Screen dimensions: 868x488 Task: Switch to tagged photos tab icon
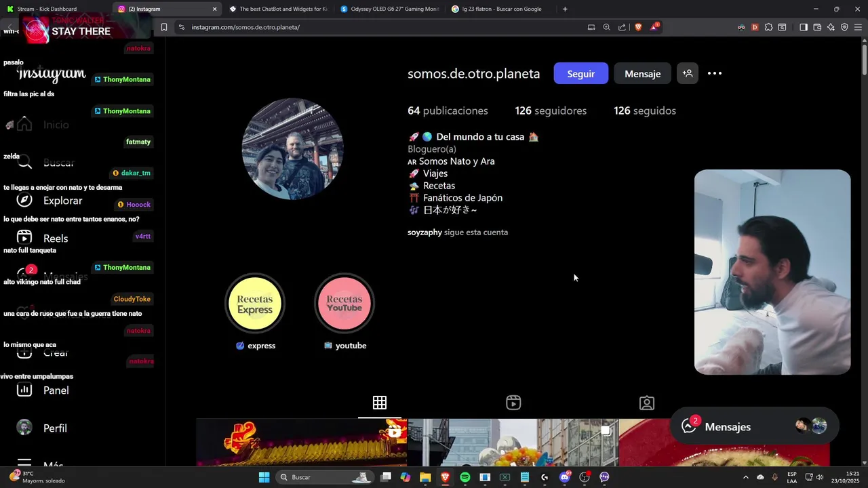tap(647, 403)
